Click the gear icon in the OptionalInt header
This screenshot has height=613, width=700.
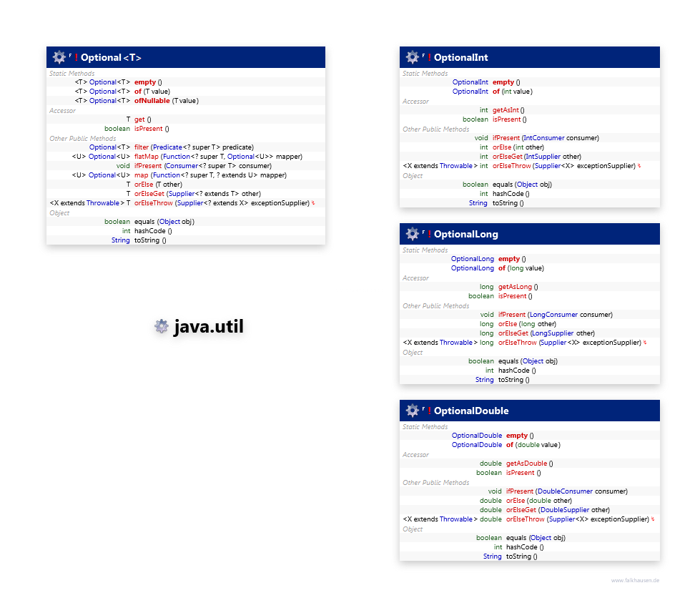coord(412,57)
